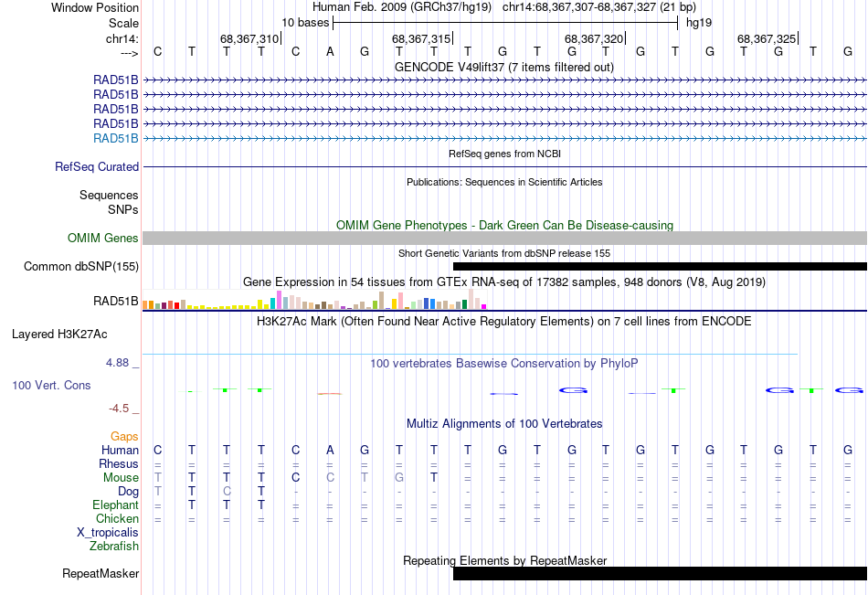Click the 'H3K27Ac Mark' track title

pos(504,322)
